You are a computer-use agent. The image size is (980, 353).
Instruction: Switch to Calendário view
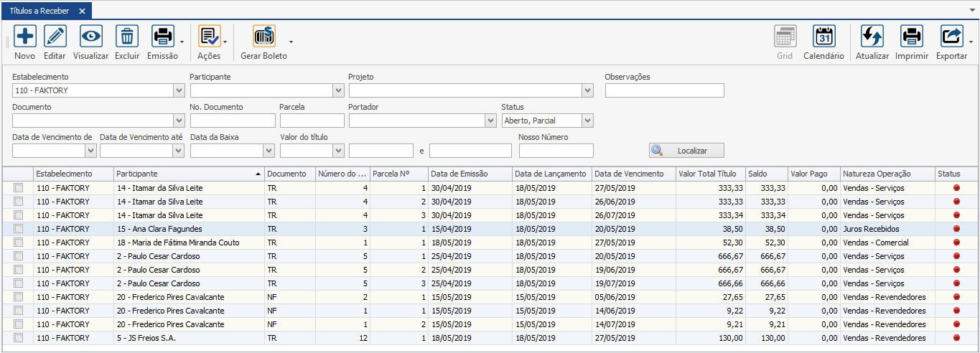tap(823, 37)
